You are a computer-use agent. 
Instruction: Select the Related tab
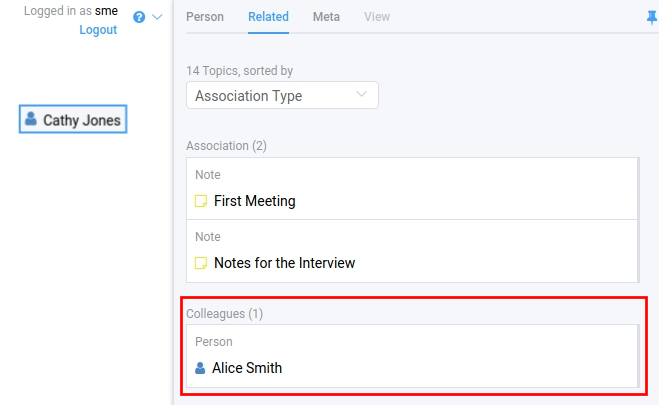click(268, 17)
